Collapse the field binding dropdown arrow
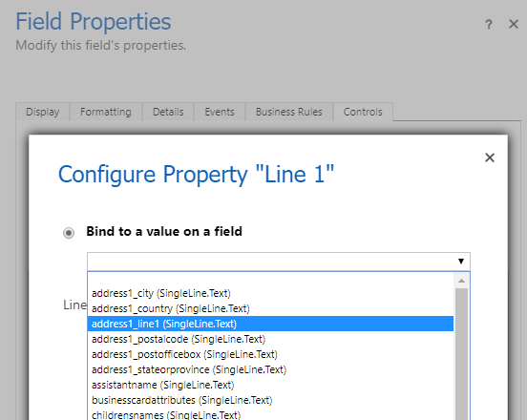This screenshot has height=420, width=527. pos(461,262)
